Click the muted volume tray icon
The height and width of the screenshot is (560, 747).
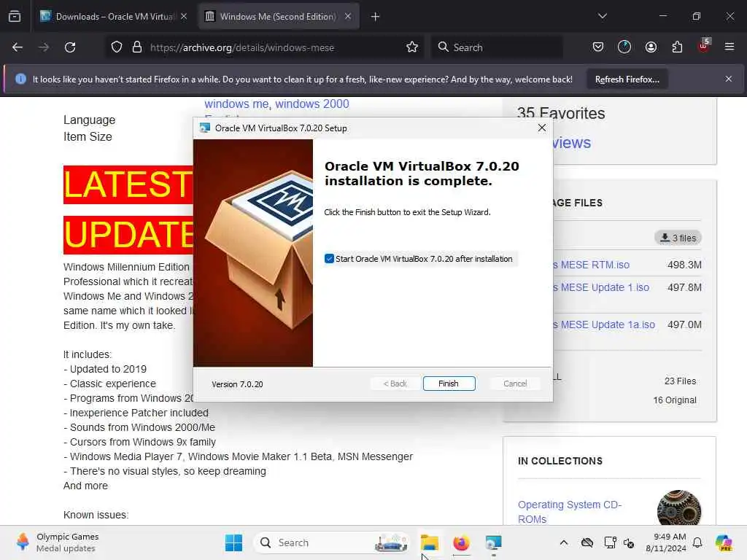(x=629, y=542)
